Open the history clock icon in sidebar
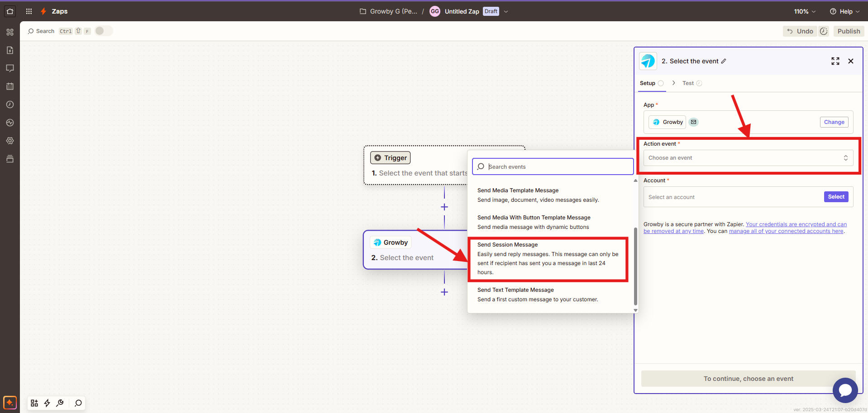 tap(10, 104)
